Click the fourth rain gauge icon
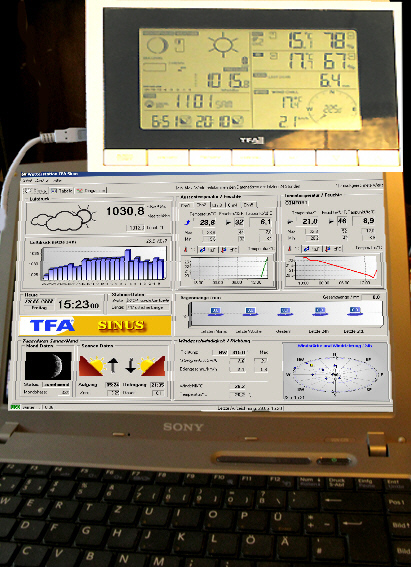 320,311
